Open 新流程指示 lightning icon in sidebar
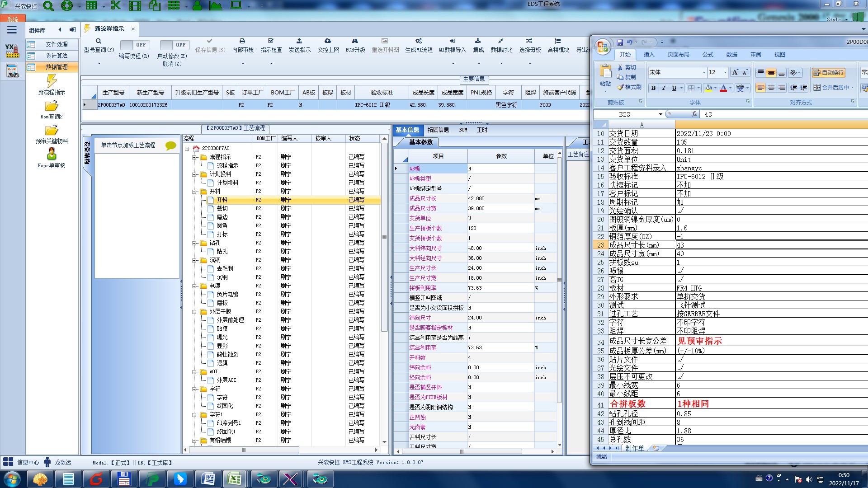868x488 pixels. [52, 81]
